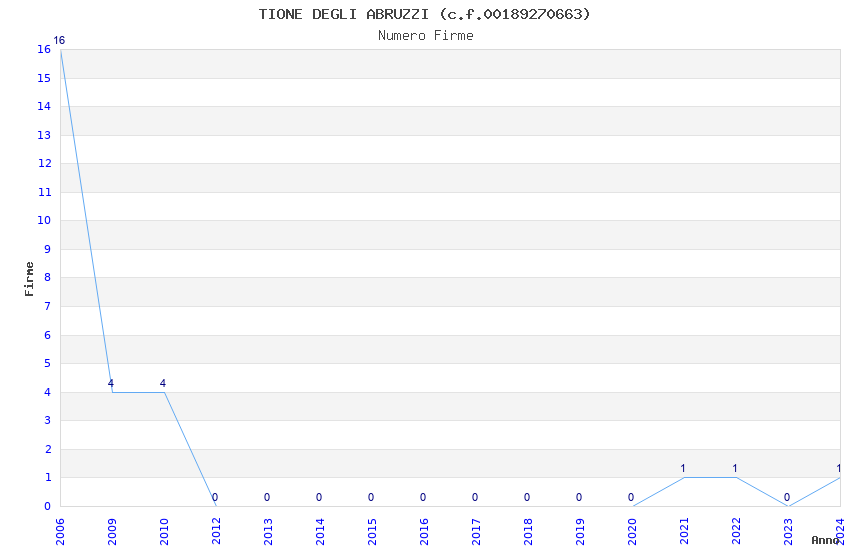Click the x-axis year 2020
The height and width of the screenshot is (550, 850).
633,531
